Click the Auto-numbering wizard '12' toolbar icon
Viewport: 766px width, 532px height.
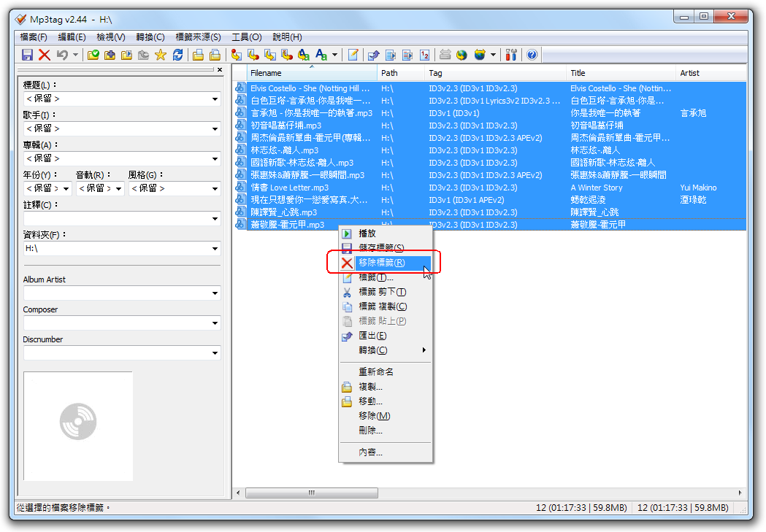(x=424, y=55)
